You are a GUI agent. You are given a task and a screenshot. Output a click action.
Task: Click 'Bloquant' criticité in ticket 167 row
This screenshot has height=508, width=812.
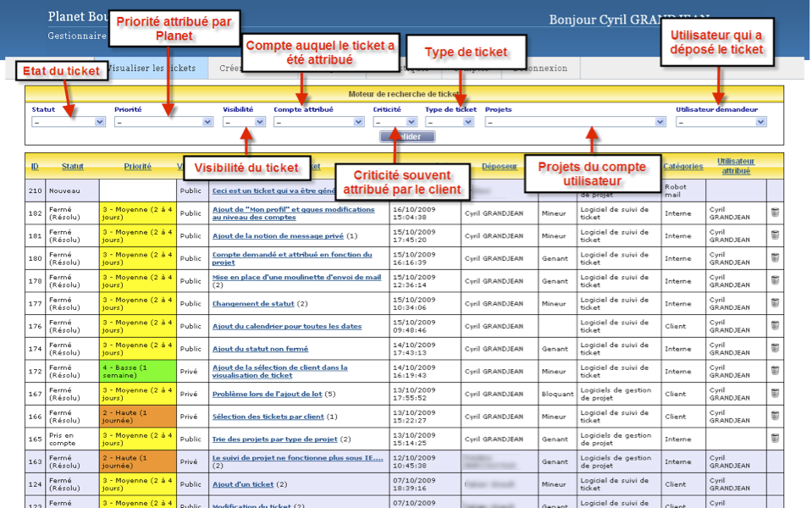tap(558, 394)
